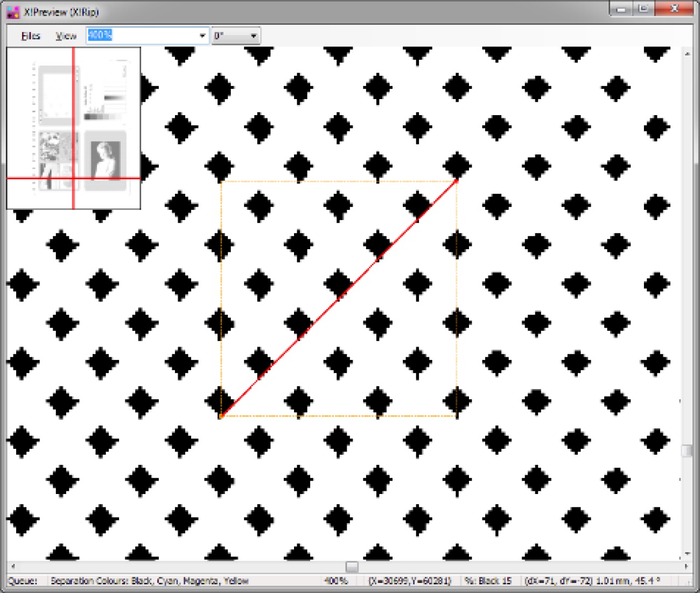Image resolution: width=700 pixels, height=593 pixels.
Task: Click the horizontal scrollbar right arrow
Action: (686, 566)
